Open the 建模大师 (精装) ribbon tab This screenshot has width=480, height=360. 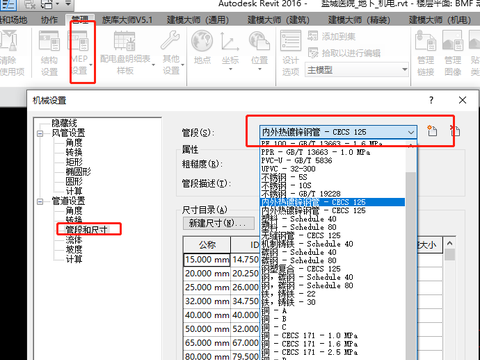pos(359,20)
